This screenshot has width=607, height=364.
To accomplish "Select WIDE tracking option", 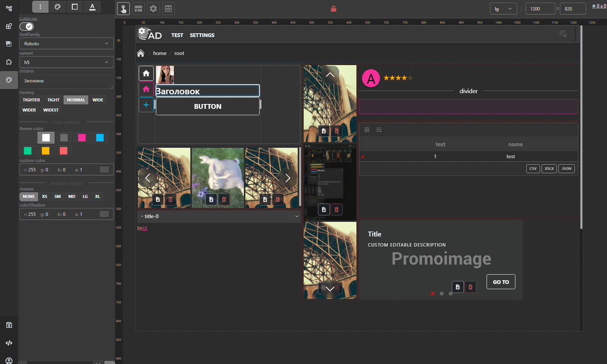I will tap(98, 100).
